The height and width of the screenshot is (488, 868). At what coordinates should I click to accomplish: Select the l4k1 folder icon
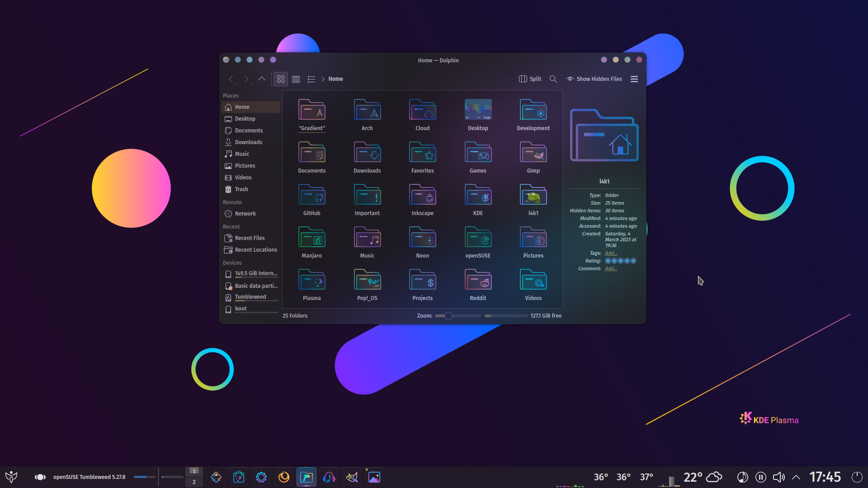533,194
